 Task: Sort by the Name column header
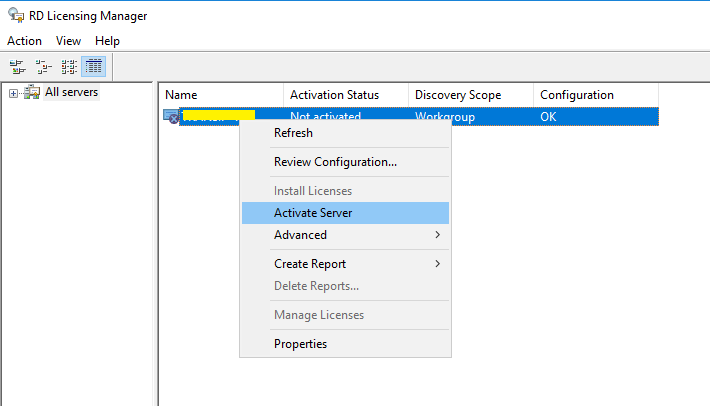click(221, 95)
